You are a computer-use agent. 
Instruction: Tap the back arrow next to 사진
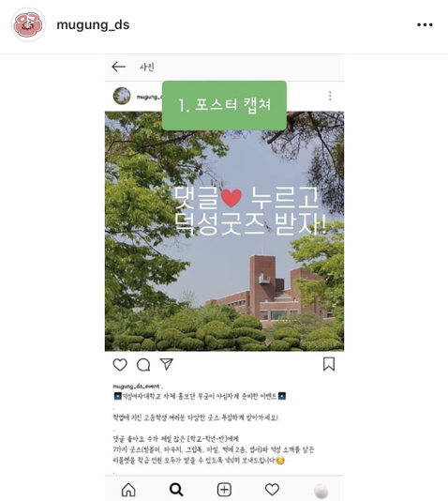click(119, 67)
